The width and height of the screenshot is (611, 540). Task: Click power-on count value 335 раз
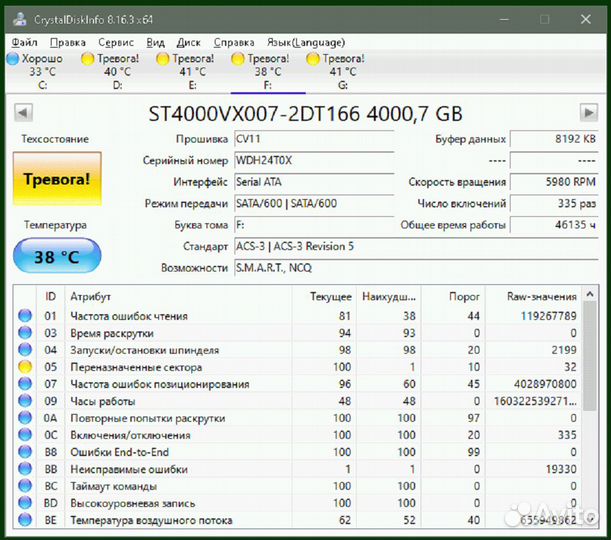554,203
